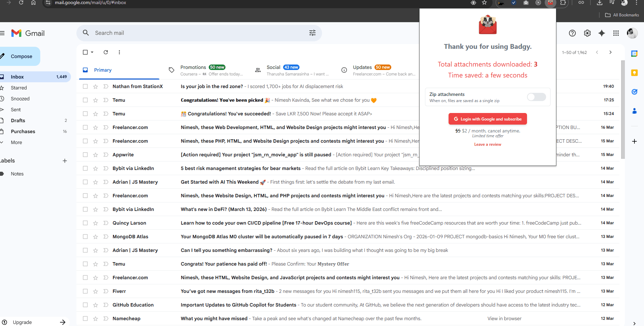
Task: Tick the select-all emails checkbox
Action: [85, 52]
